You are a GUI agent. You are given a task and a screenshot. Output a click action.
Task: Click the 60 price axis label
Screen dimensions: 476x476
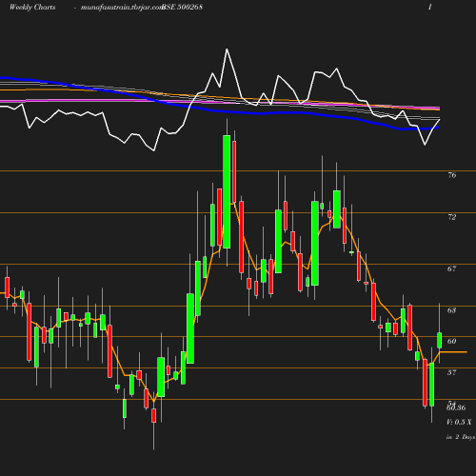[451, 341]
